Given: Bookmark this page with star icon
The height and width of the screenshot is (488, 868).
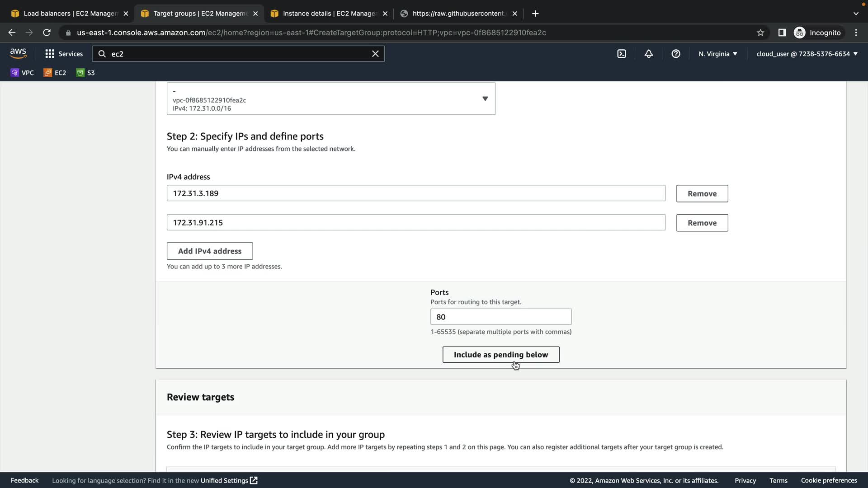Looking at the screenshot, I should tap(760, 33).
